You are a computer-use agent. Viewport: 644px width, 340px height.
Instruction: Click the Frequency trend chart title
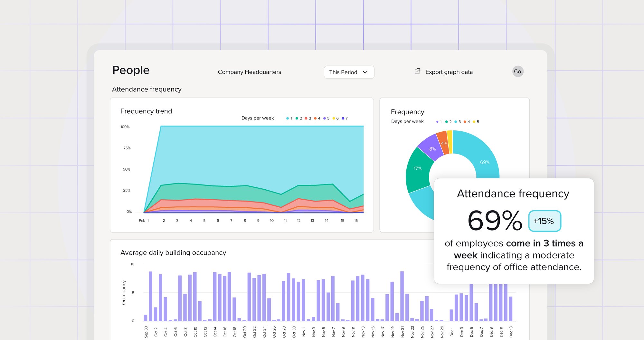pos(146,111)
